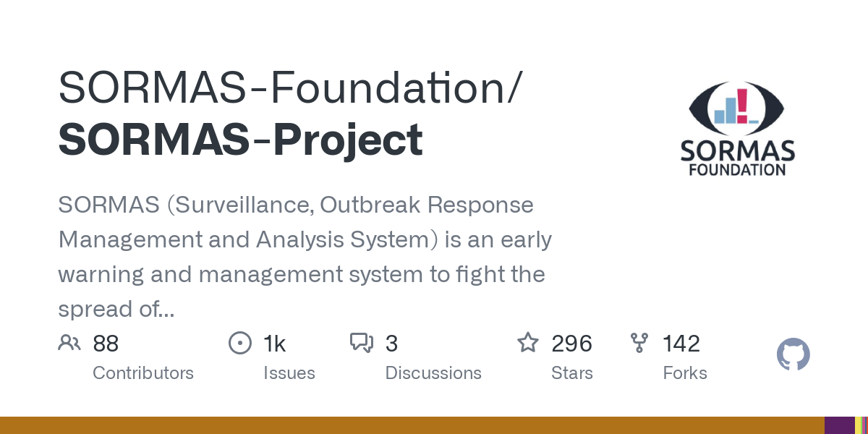Click the GitHub Octocat logo
Screen dimensions: 868x434
[793, 355]
